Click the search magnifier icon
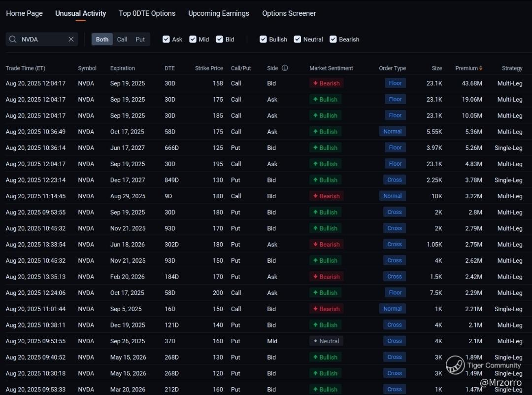This screenshot has width=532, height=395. [13, 39]
